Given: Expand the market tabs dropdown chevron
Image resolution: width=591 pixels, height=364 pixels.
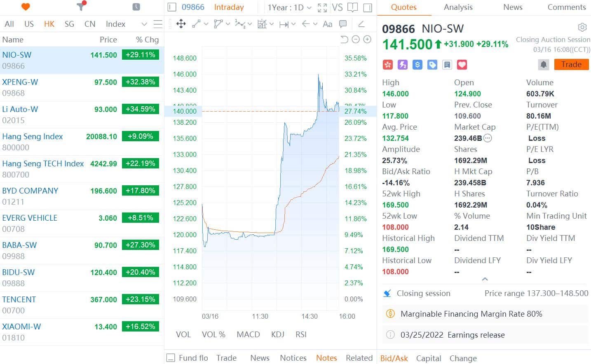Looking at the screenshot, I should pos(144,24).
